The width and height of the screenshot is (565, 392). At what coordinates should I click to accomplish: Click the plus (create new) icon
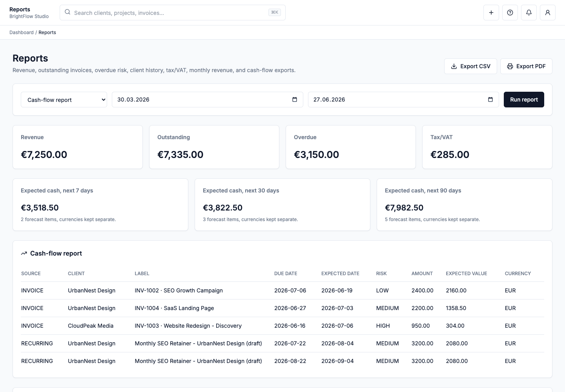pos(491,13)
